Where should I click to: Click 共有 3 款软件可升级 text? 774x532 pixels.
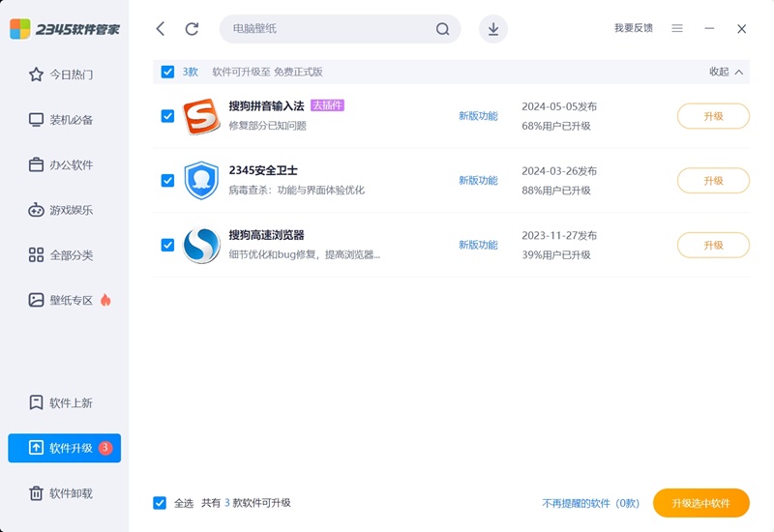pyautogui.click(x=247, y=503)
